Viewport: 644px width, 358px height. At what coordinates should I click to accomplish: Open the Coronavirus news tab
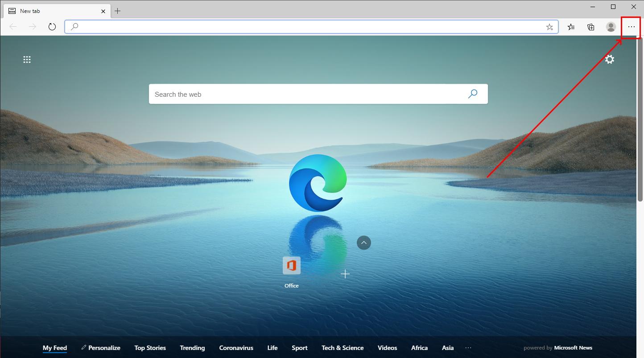tap(236, 348)
